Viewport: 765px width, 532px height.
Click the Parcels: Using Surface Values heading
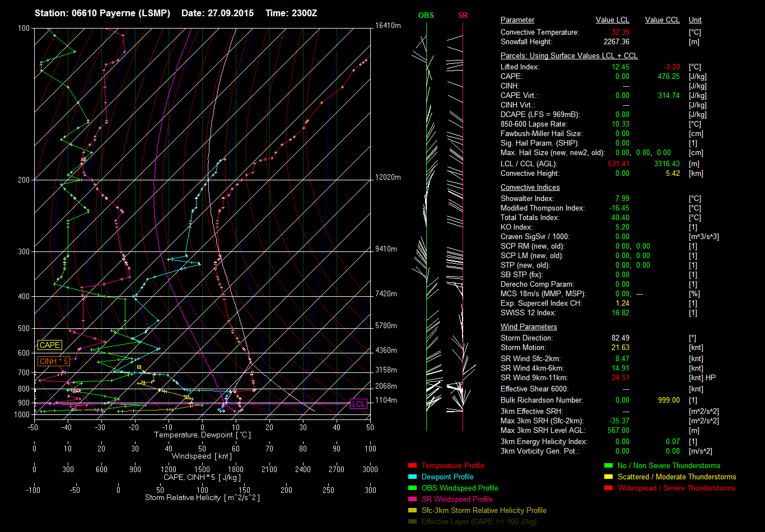(569, 56)
